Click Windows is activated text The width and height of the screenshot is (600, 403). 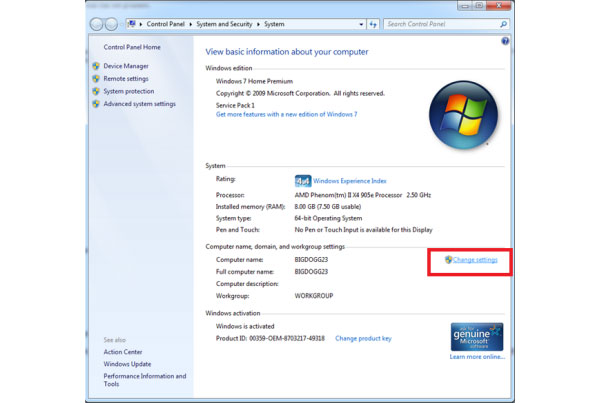click(x=245, y=326)
